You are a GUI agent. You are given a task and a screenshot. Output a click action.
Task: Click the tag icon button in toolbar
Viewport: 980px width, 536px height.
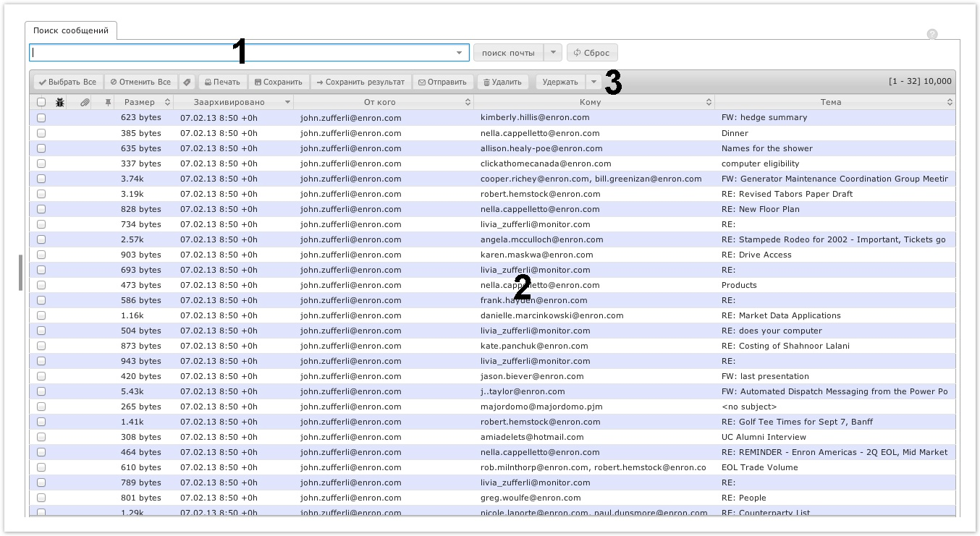coord(187,82)
